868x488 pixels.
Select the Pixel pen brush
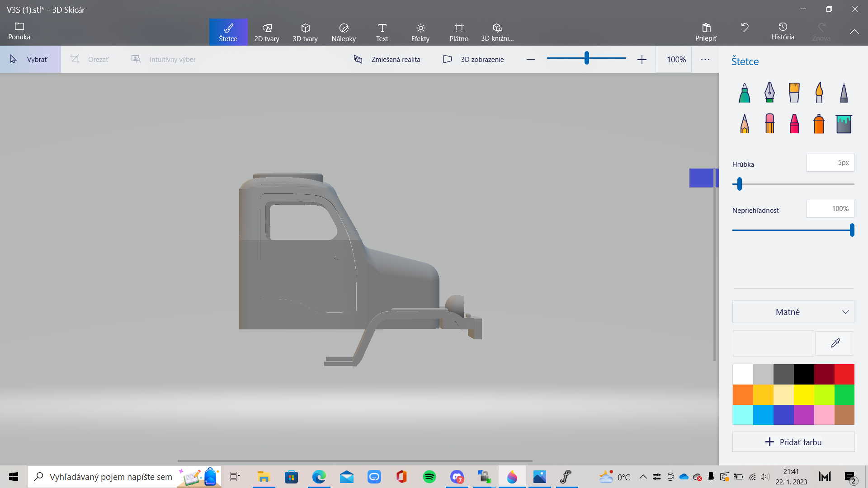844,93
